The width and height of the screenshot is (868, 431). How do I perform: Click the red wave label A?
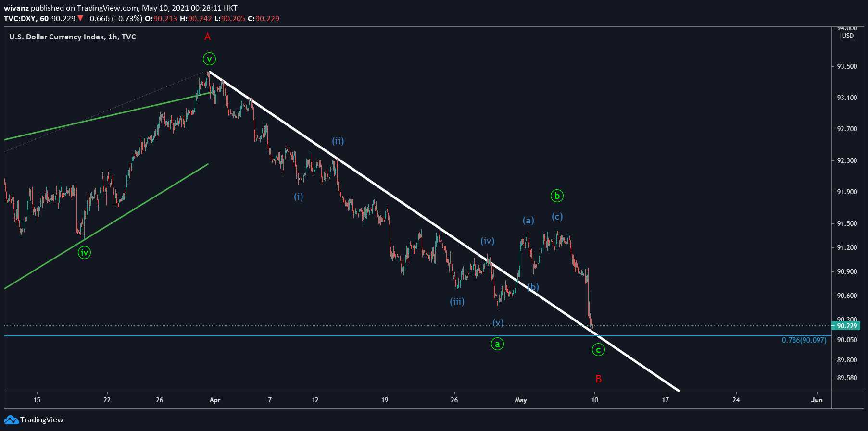[x=208, y=37]
